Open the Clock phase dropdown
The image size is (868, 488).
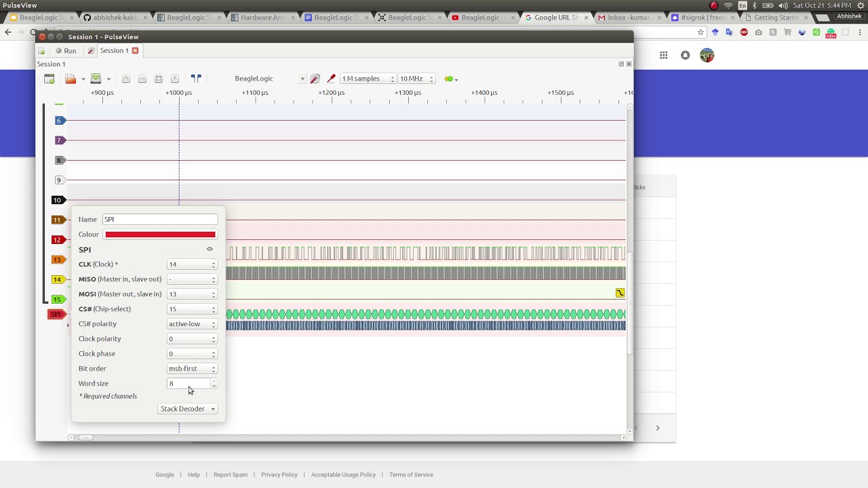(192, 354)
